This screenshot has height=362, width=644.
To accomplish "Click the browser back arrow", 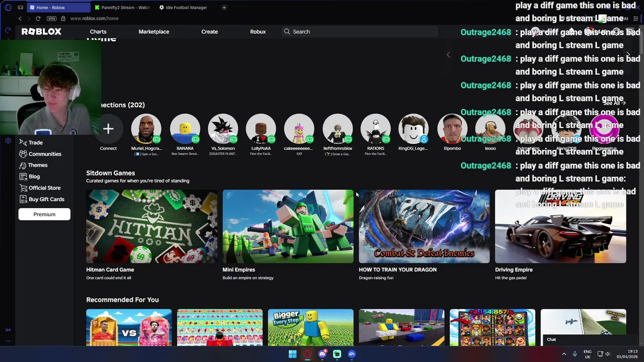I will click(x=20, y=19).
